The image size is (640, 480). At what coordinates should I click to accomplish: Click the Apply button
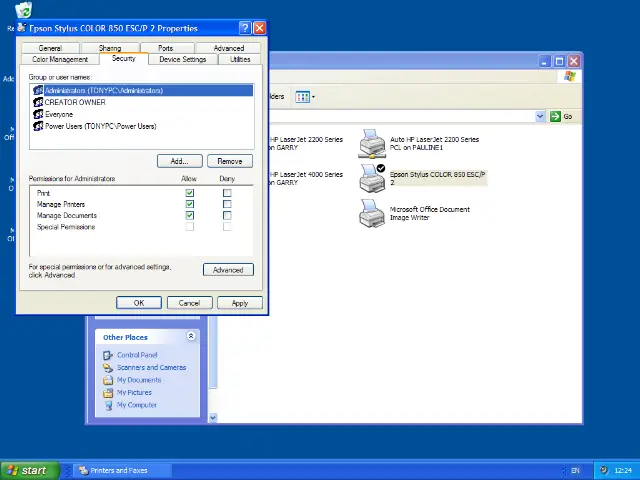240,303
